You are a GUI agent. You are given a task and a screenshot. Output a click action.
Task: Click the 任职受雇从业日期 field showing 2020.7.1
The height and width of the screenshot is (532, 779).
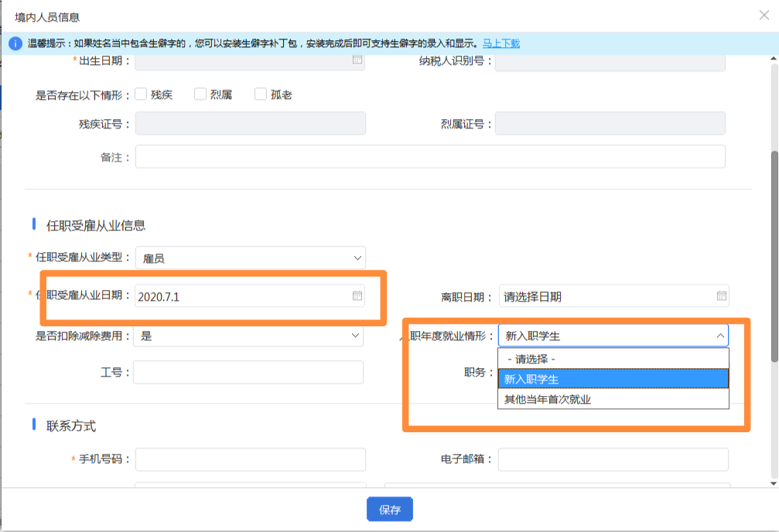point(250,296)
